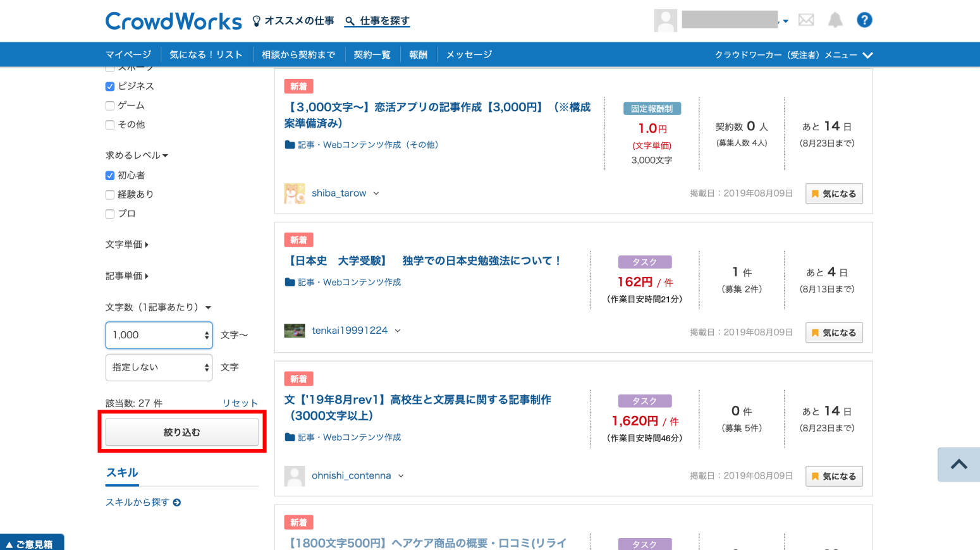The width and height of the screenshot is (980, 550).
Task: Open the mail envelope icon
Action: click(806, 20)
